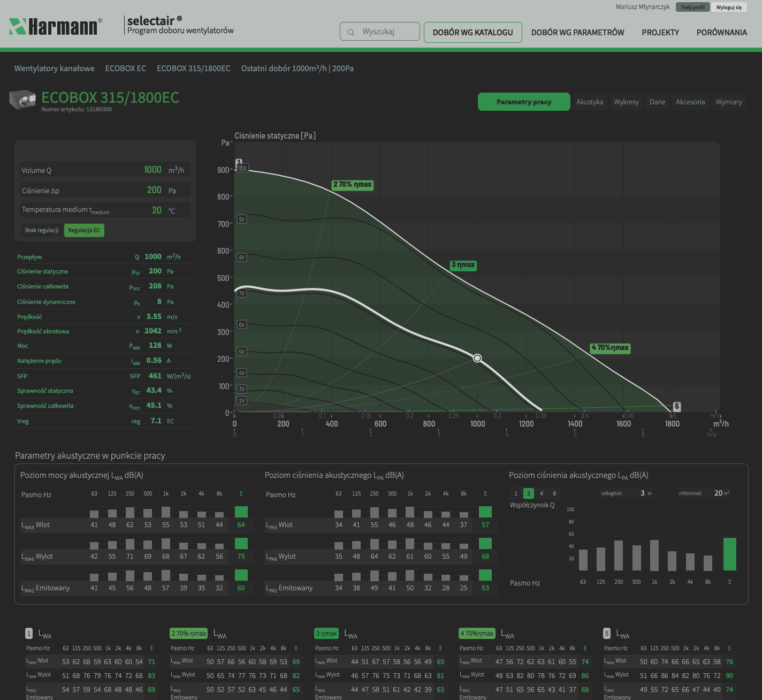
Task: Click the 8V curve label
Action: [242, 257]
